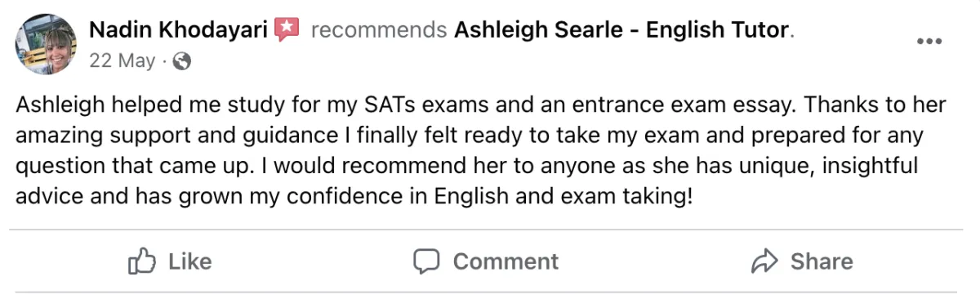Image resolution: width=980 pixels, height=299 pixels.
Task: Open Nadin Khodayari's profile name link
Action: (178, 31)
